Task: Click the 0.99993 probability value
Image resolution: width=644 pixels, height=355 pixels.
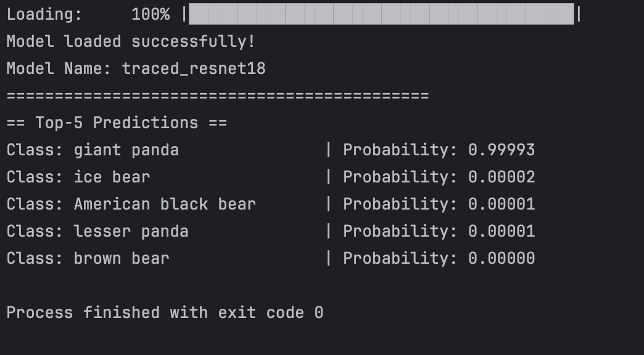Action: click(x=502, y=150)
